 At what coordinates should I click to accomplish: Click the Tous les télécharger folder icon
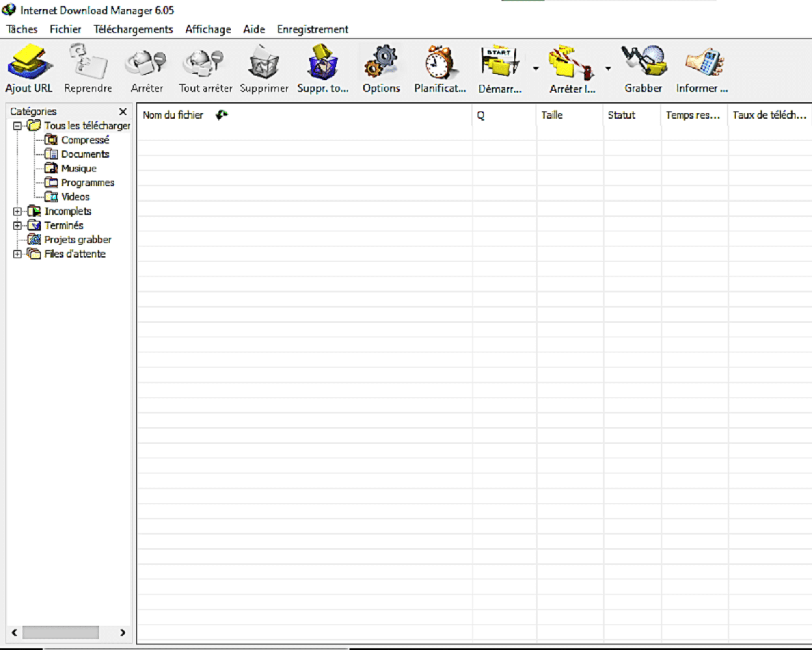(x=34, y=126)
